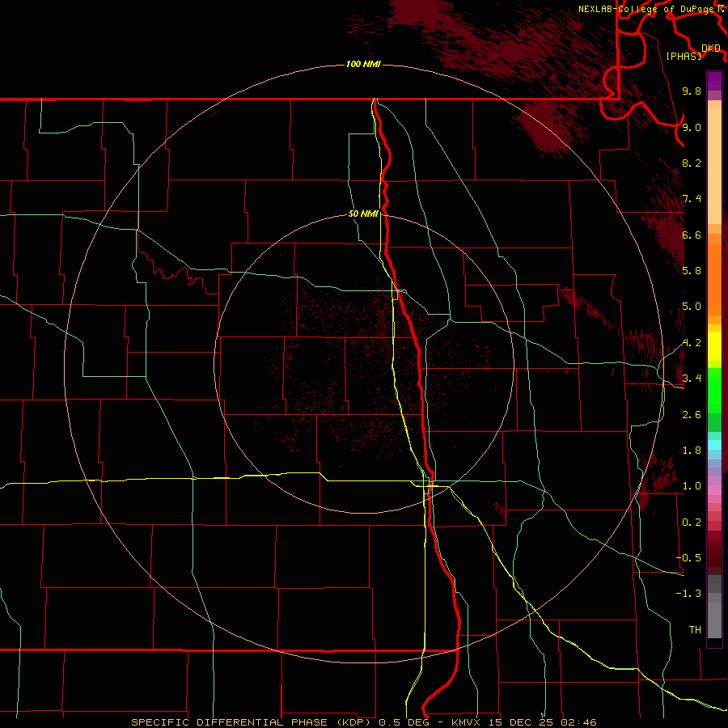
Task: Select the 9.0 scale value
Action: (x=692, y=127)
